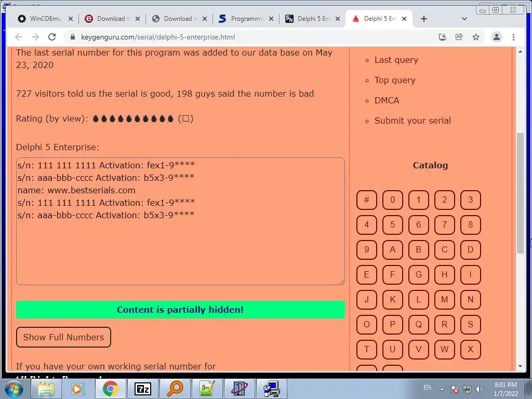Click Show Full Numbers button
Viewport: 532px width, 399px height.
63,337
